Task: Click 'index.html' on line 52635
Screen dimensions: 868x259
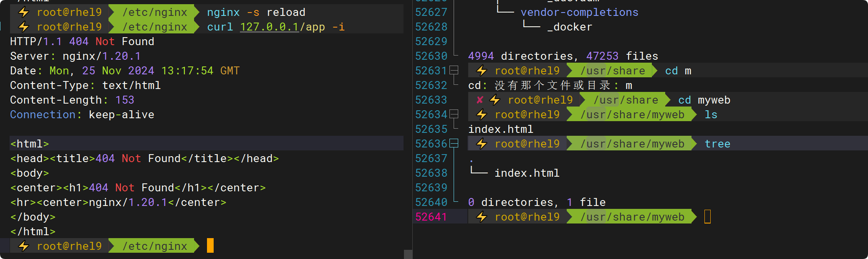Action: tap(501, 129)
